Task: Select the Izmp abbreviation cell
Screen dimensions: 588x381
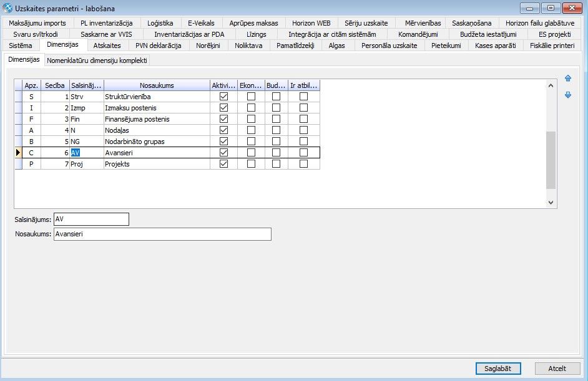Action: 87,107
